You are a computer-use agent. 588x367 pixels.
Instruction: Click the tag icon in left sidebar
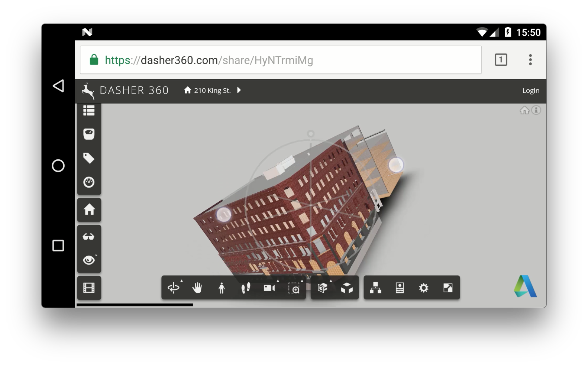pyautogui.click(x=89, y=158)
